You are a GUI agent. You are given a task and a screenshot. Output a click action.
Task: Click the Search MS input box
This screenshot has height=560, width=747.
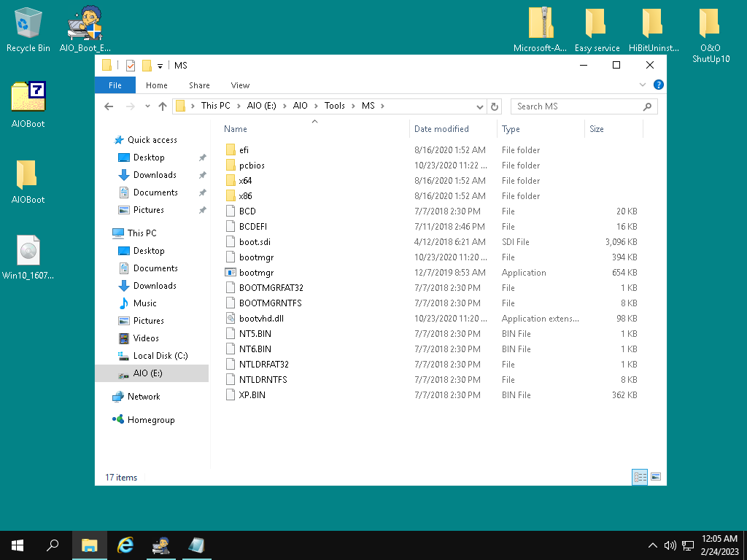tap(576, 106)
